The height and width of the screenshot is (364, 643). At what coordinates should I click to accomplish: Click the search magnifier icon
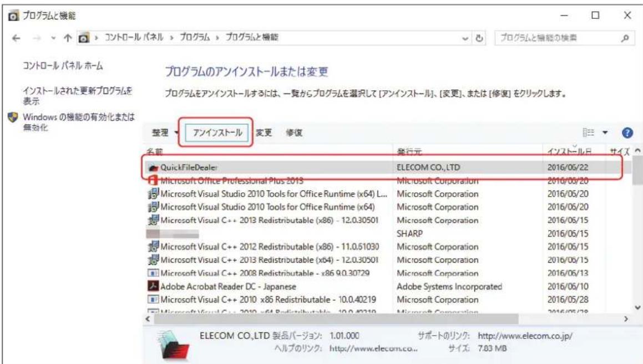625,38
